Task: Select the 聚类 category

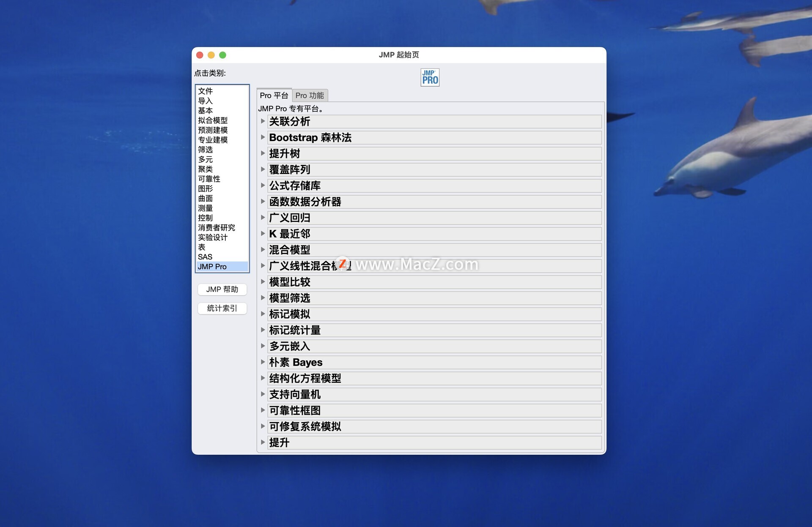Action: (x=222, y=169)
